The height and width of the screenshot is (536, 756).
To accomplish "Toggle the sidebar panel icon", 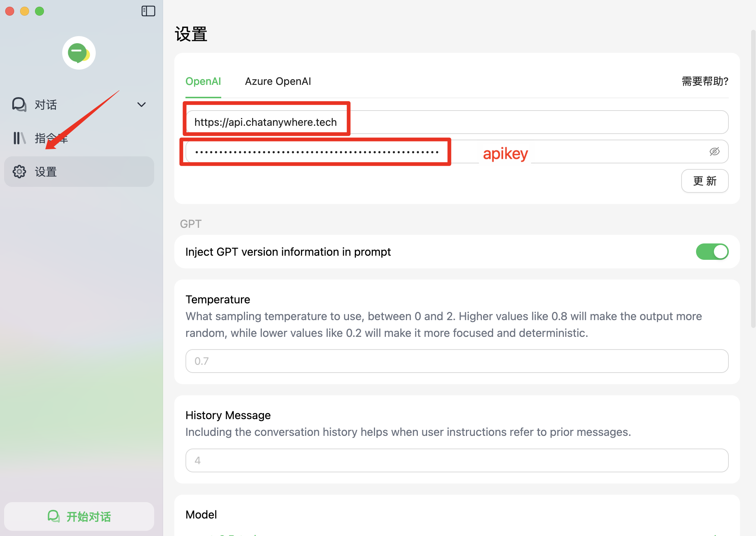I will point(148,11).
